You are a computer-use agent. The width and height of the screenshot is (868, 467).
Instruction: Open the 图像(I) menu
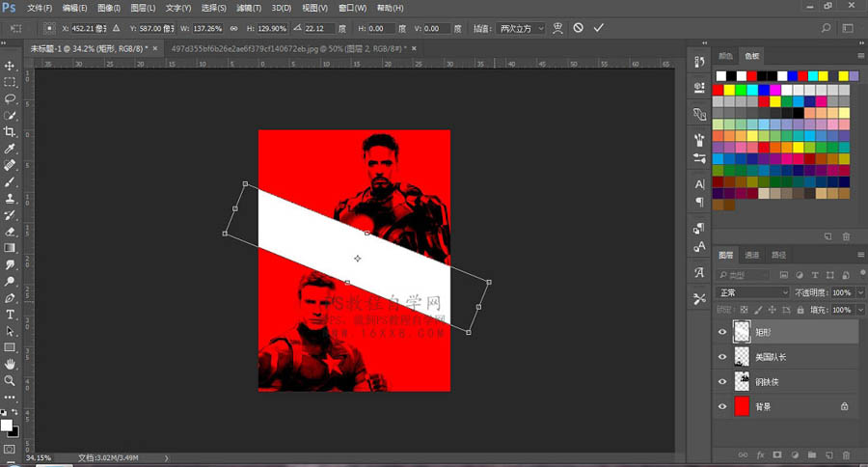108,8
